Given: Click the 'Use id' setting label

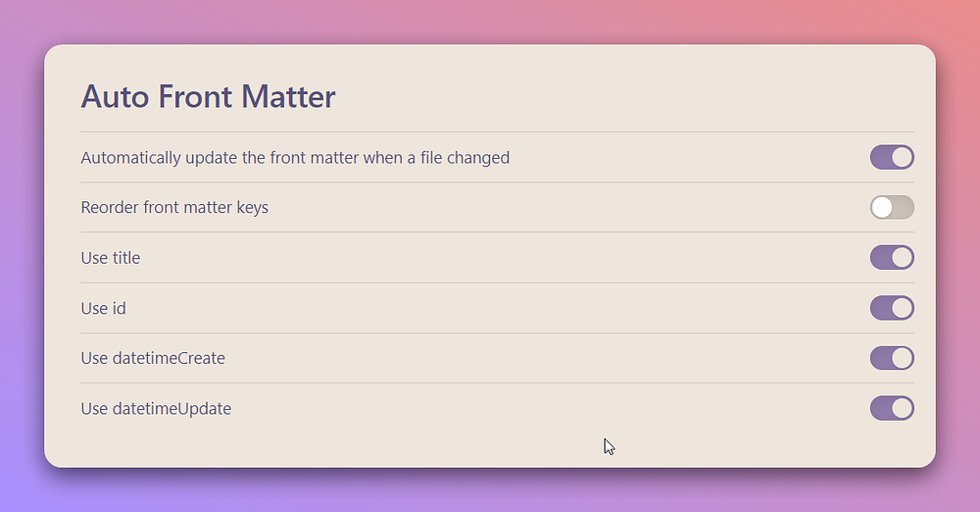Looking at the screenshot, I should coord(103,308).
